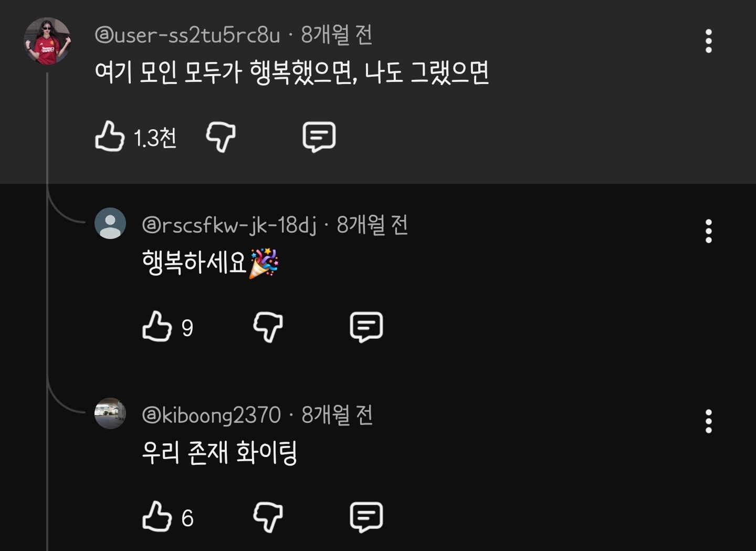View kiboong2370 profile avatar
This screenshot has height=551, width=756.
click(x=110, y=413)
